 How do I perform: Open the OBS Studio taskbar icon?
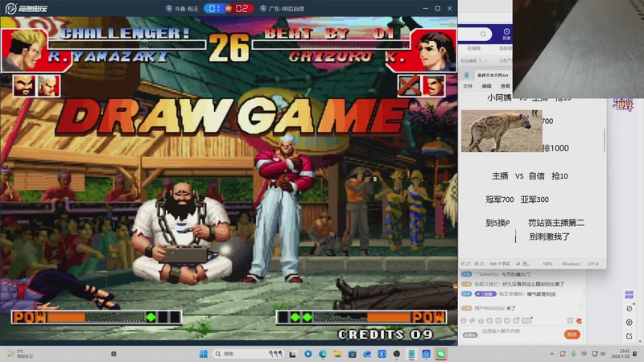click(x=397, y=354)
